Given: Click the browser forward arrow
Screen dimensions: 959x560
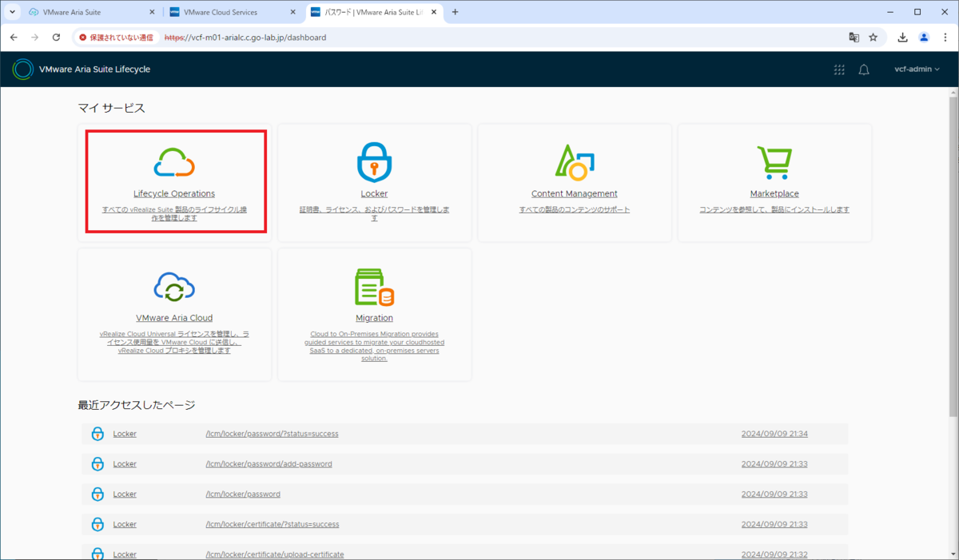Looking at the screenshot, I should coord(34,37).
